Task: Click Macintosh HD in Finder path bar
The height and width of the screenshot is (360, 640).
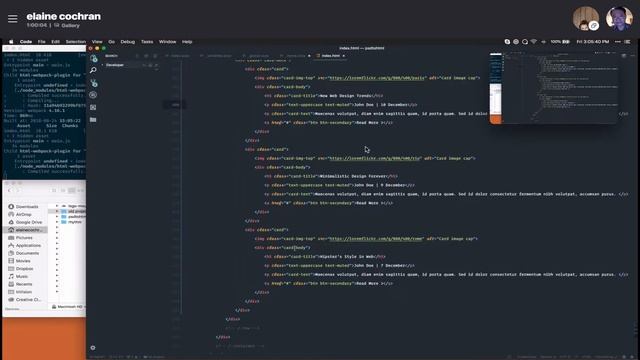Action: tap(67, 307)
